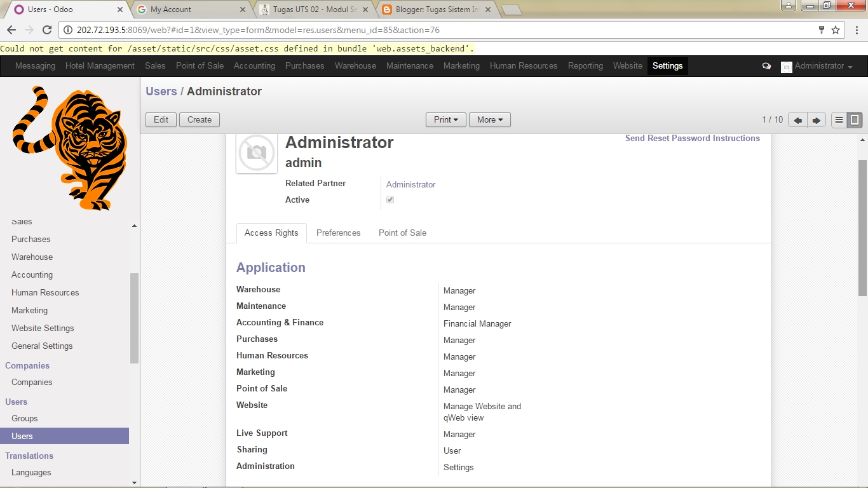Open Administrator related partner link
Screen dimensions: 868x488
411,185
